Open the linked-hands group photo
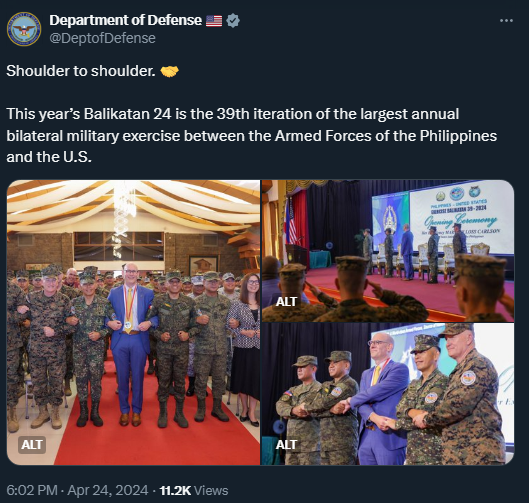 click(388, 394)
